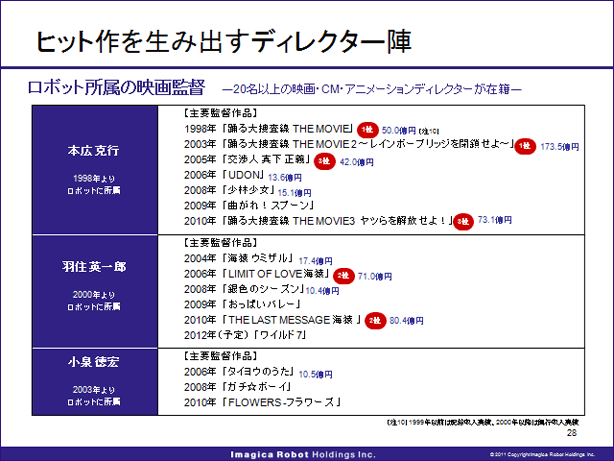Select director name 本広 克行
This screenshot has width=614, height=461.
[x=94, y=150]
